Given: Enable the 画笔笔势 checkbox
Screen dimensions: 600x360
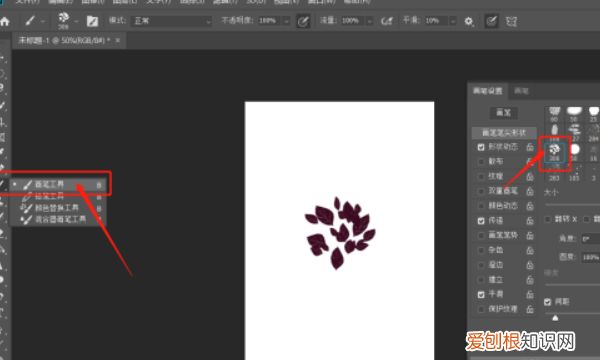Looking at the screenshot, I should pyautogui.click(x=481, y=235).
